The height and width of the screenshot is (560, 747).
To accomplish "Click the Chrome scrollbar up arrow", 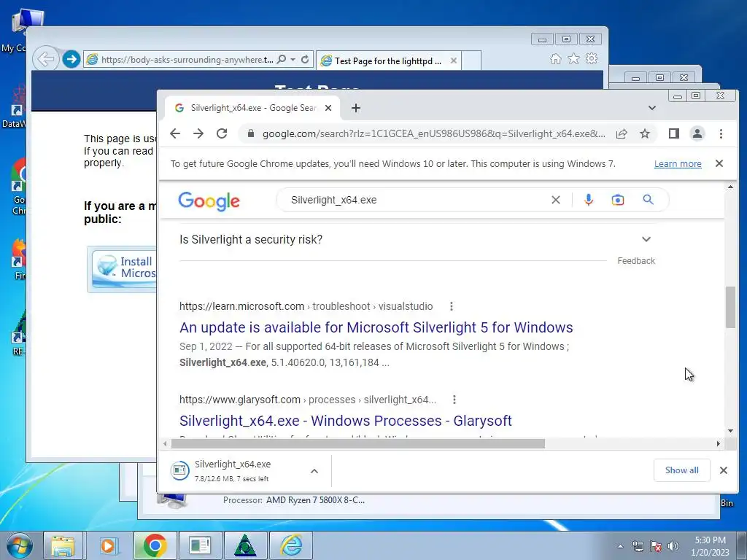I will click(730, 187).
